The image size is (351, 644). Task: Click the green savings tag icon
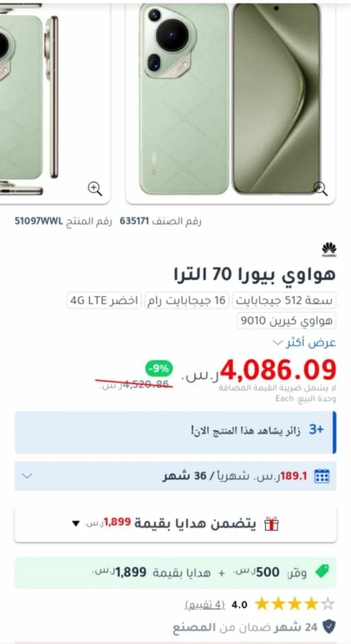point(322,572)
